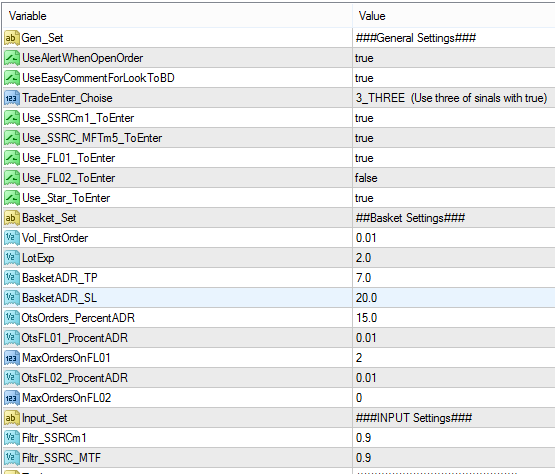
Task: Click the integer icon beside TradeEnter_Choise
Action: tap(11, 98)
